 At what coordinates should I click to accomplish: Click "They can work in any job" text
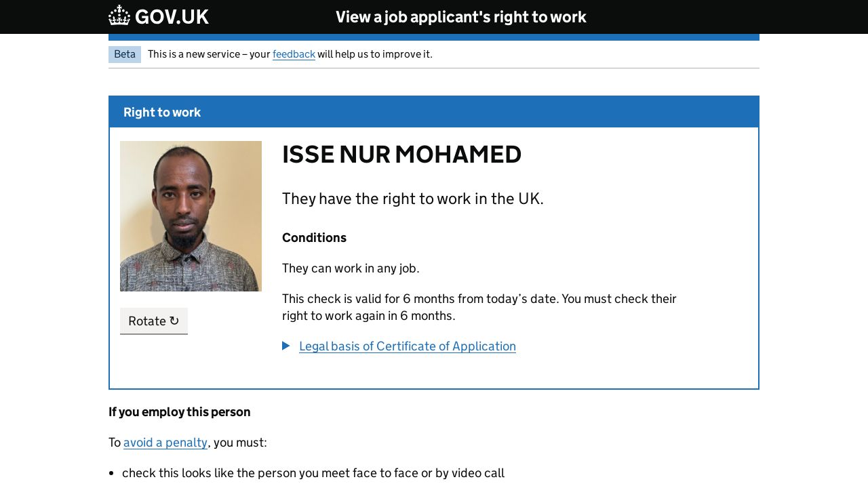pyautogui.click(x=351, y=268)
